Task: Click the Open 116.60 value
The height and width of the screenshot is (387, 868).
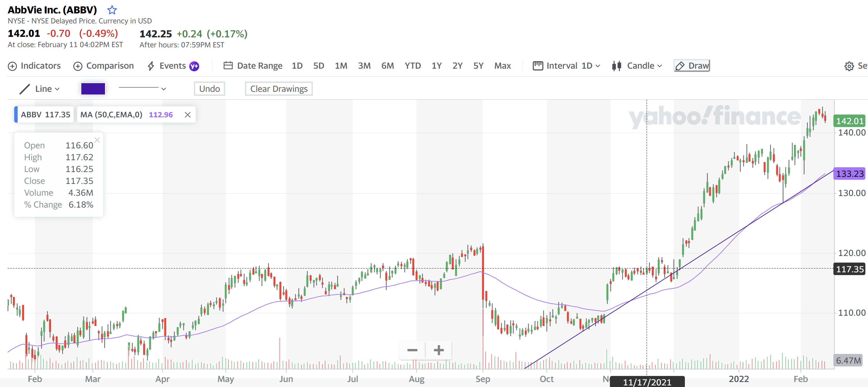Action: tap(79, 145)
